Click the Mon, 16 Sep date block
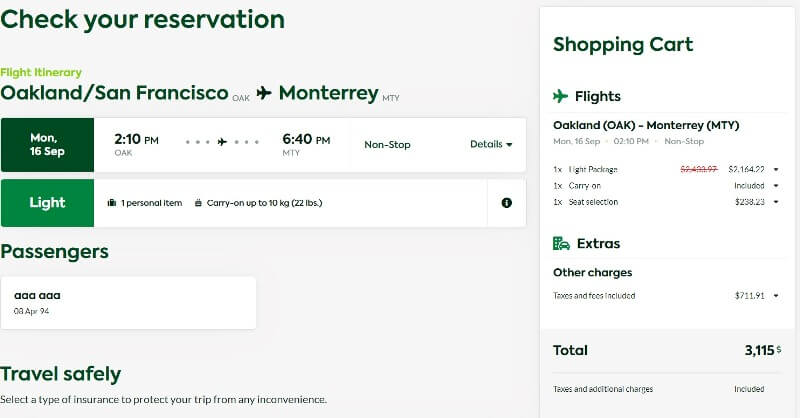 [47, 145]
